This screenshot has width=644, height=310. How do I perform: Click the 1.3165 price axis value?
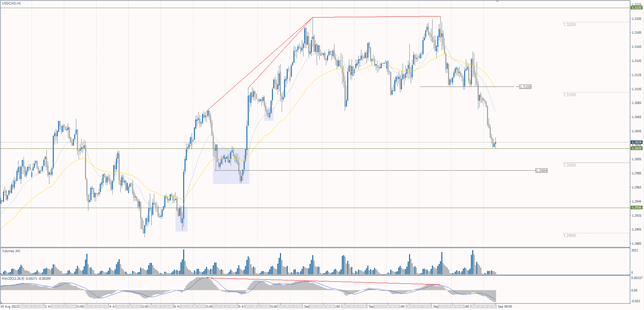click(636, 47)
